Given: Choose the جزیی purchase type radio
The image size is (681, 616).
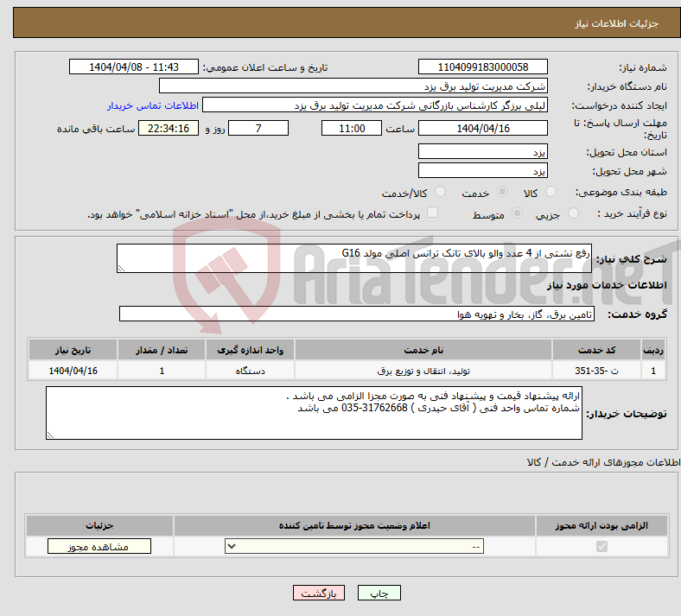Looking at the screenshot, I should (x=573, y=213).
